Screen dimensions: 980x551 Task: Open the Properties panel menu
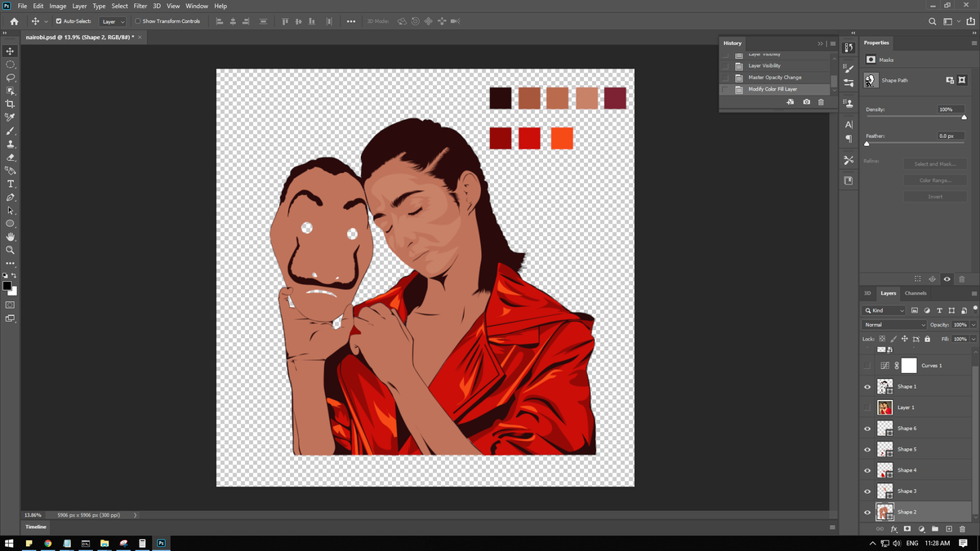pyautogui.click(x=974, y=42)
